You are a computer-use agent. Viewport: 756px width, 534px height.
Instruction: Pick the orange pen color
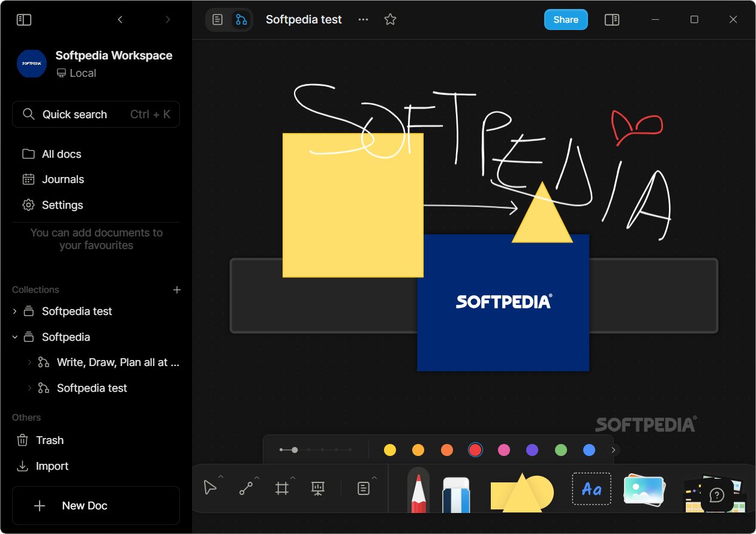(x=447, y=450)
